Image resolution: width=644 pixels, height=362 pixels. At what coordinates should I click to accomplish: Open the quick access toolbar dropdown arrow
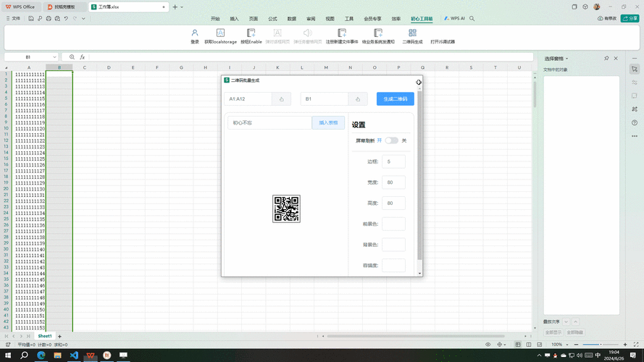(83, 19)
